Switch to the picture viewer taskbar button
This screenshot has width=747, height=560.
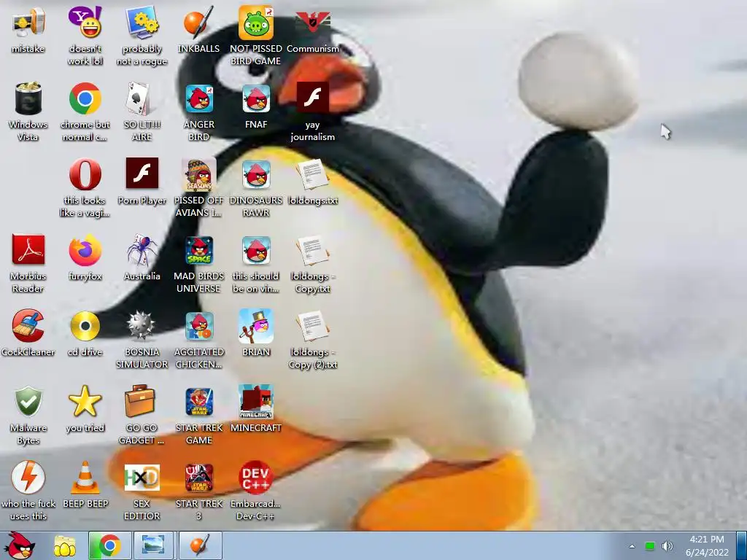(x=153, y=545)
